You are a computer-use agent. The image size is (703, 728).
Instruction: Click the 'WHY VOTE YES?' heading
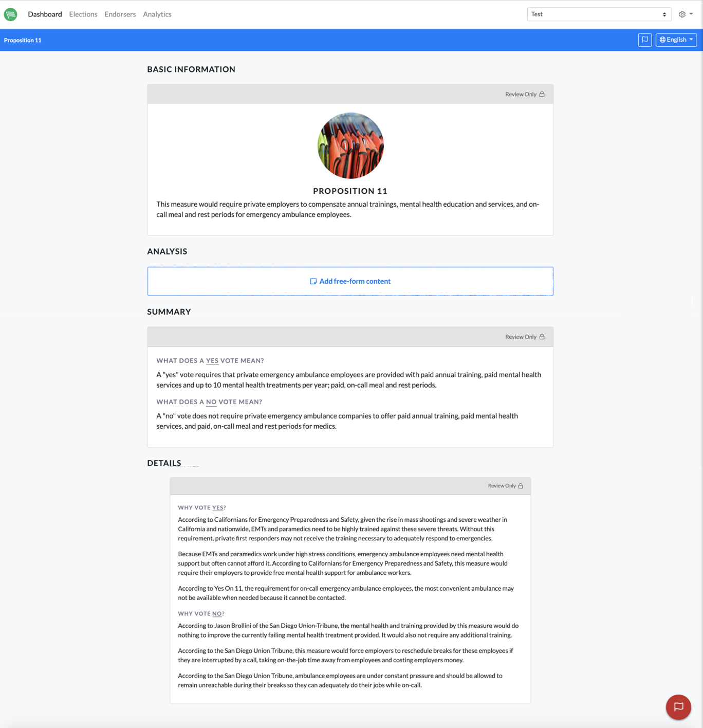pos(202,508)
